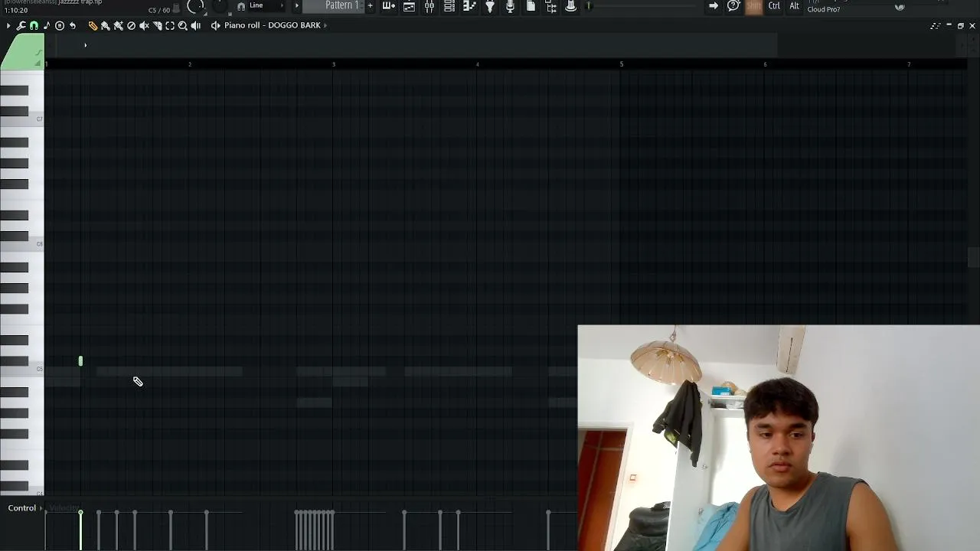Expand the arrow after DOGGO BARK title
980x551 pixels.
point(325,25)
